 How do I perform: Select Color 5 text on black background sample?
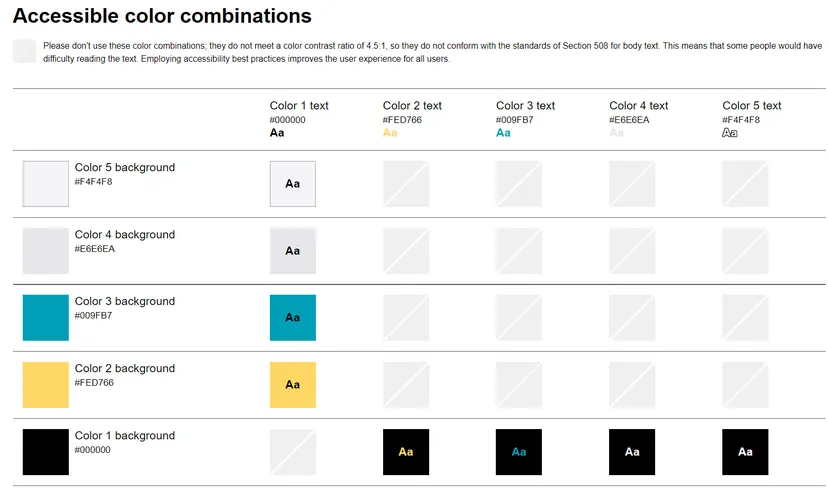click(x=745, y=452)
